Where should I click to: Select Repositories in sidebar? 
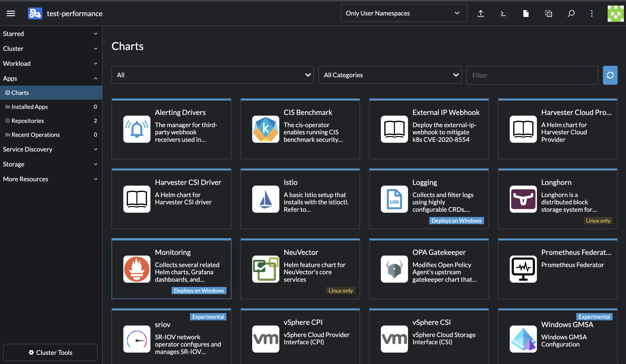pyautogui.click(x=51, y=121)
